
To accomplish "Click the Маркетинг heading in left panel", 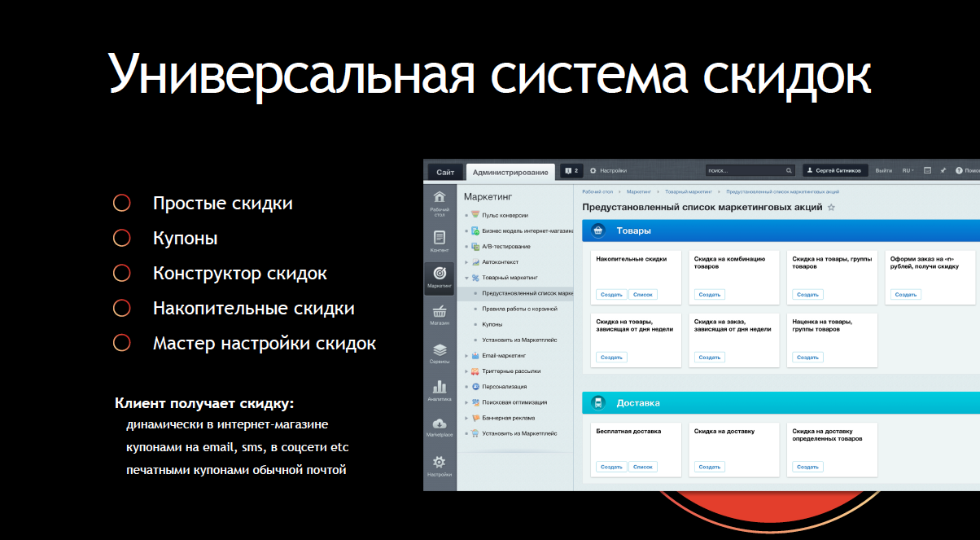I will click(490, 196).
